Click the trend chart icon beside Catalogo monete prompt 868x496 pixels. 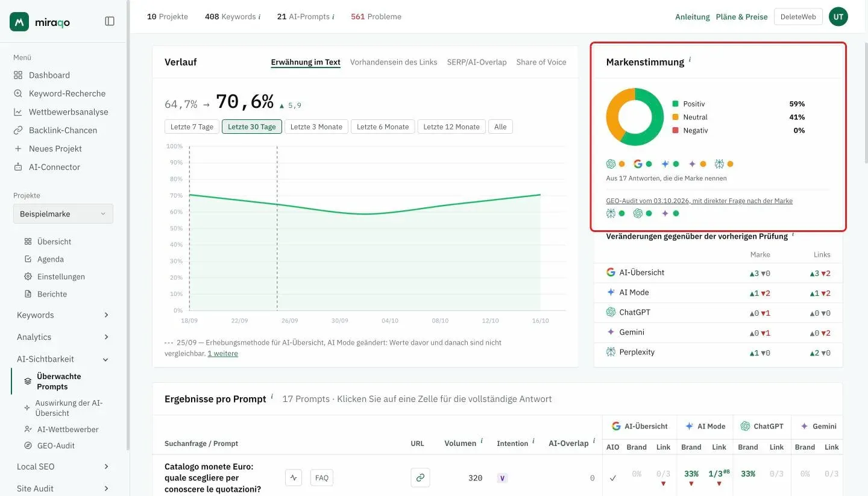click(294, 478)
